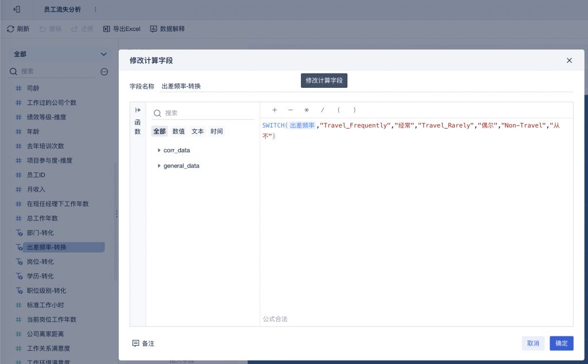588x364 pixels.
Task: Click the 还原 redo button
Action: [x=82, y=29]
